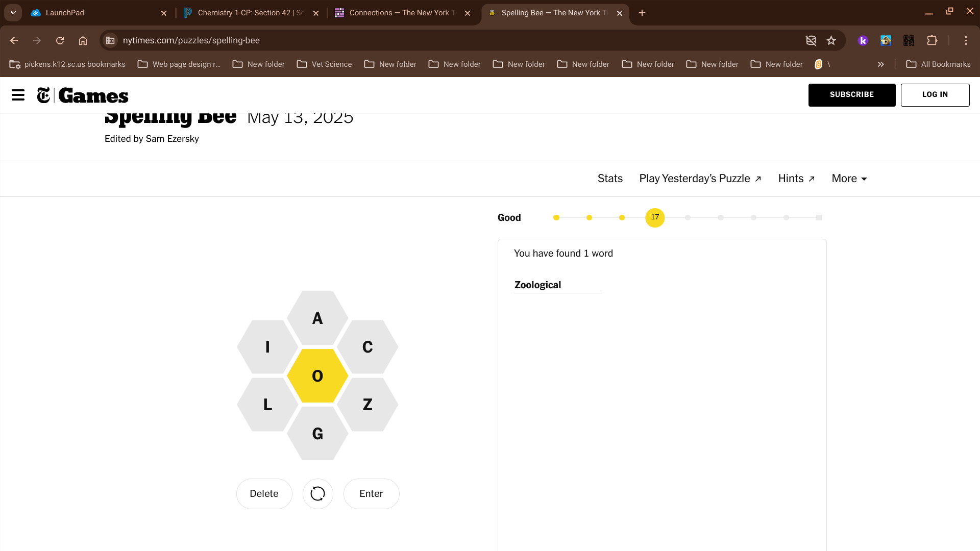Open the Stats view
Screen dimensions: 980x551
point(610,179)
